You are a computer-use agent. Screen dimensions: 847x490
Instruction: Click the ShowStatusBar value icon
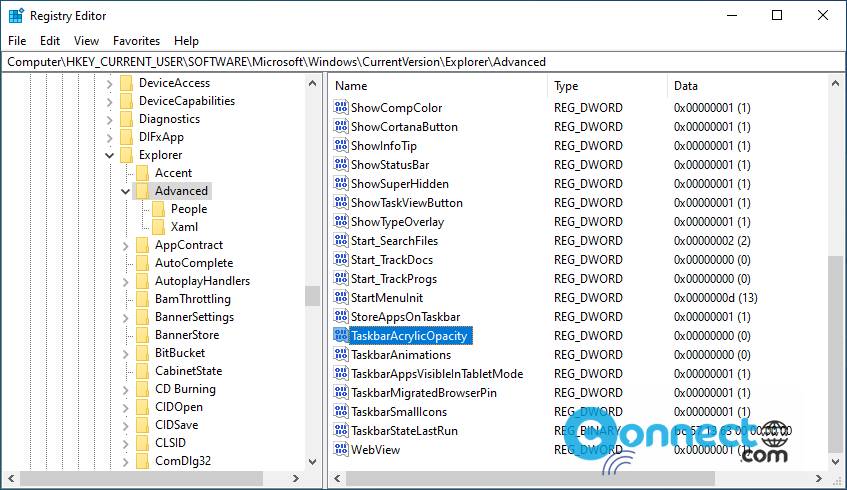click(x=341, y=164)
